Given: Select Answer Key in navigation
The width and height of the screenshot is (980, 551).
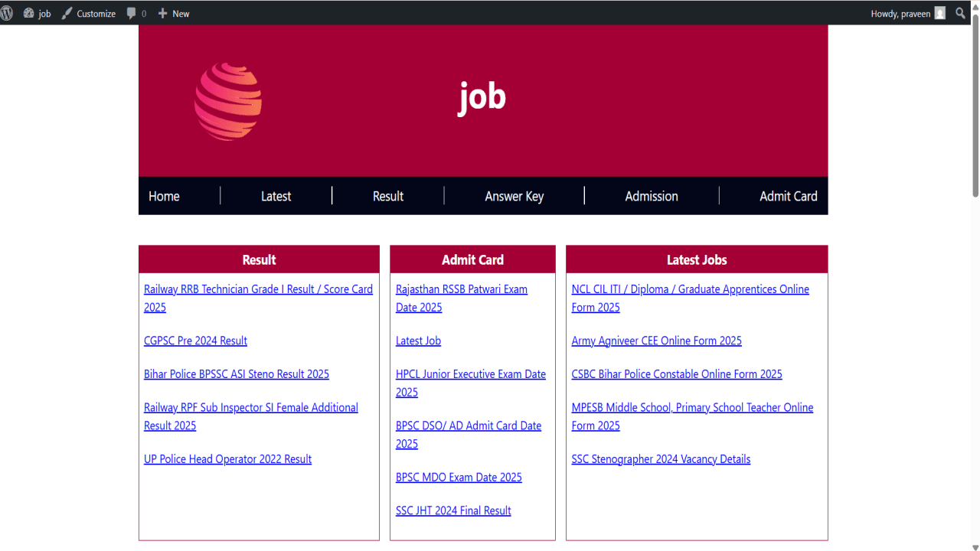Looking at the screenshot, I should pos(514,196).
